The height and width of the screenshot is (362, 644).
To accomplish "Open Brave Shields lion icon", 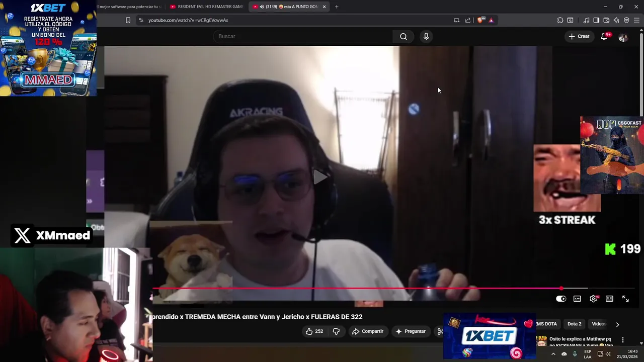I will tap(480, 20).
